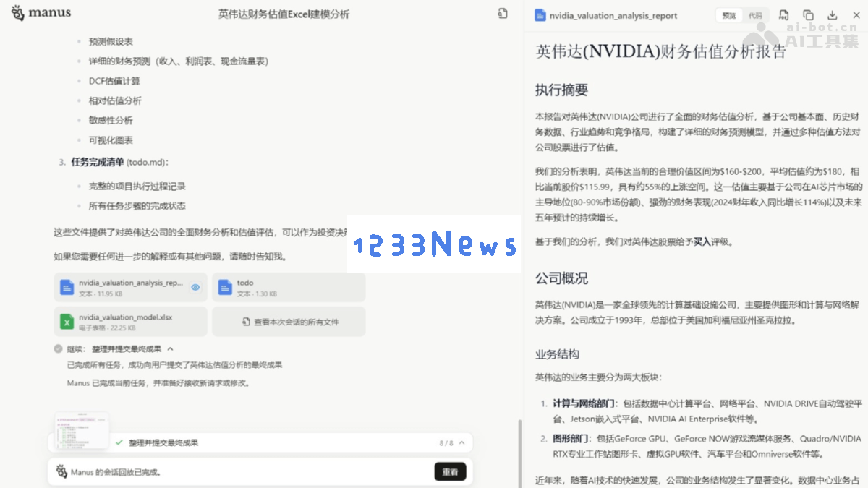Viewport: 868px width, 488px height.
Task: Export the report as PDF
Action: click(x=783, y=15)
